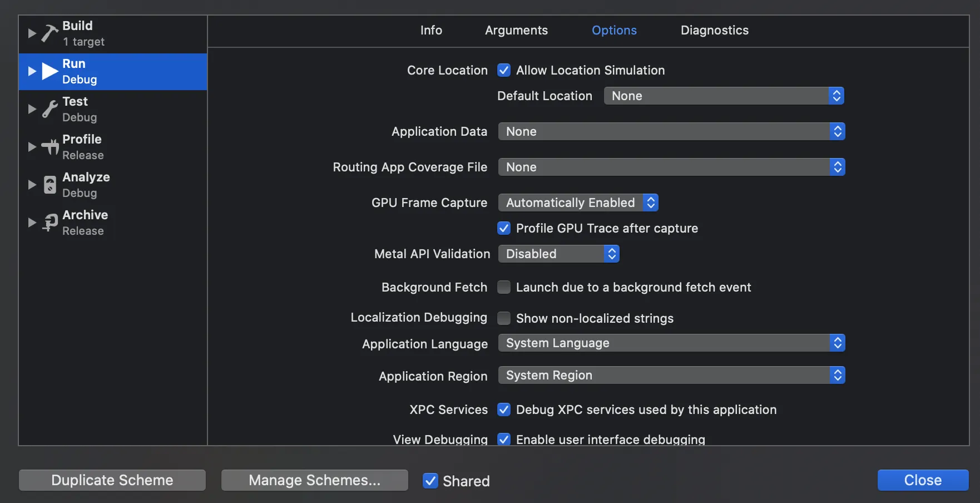
Task: Switch to the Diagnostics tab
Action: 715,30
